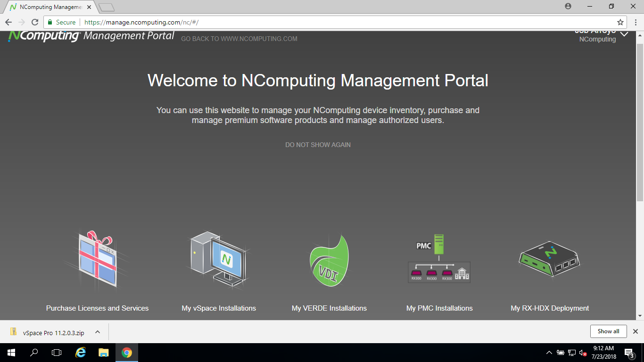Click the My VERDE Installations label

[x=329, y=308]
